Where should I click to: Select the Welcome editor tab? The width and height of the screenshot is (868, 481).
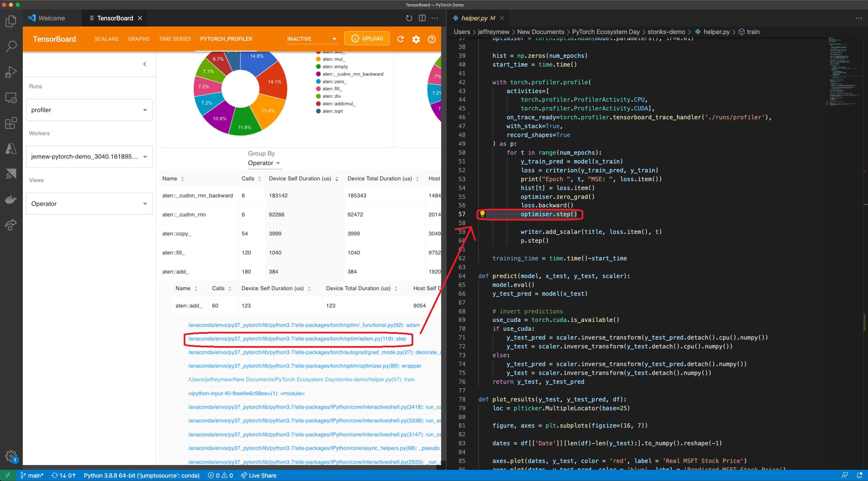point(51,18)
